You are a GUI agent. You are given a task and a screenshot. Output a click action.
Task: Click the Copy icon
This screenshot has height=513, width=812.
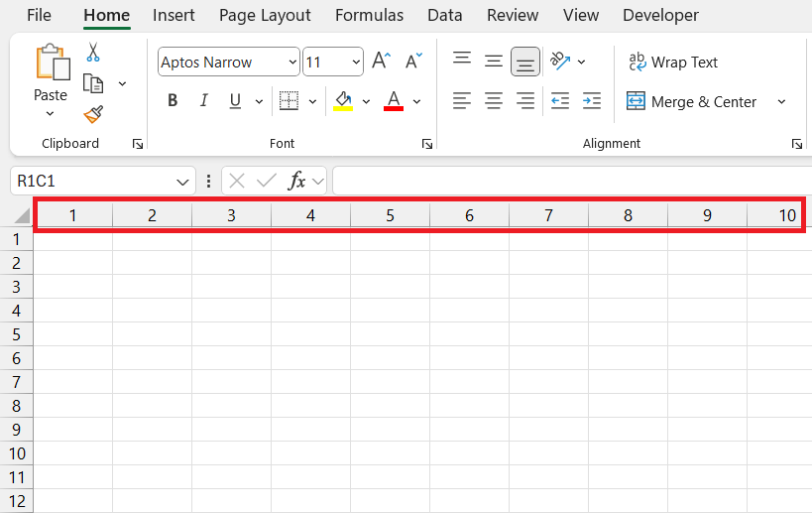[x=93, y=83]
